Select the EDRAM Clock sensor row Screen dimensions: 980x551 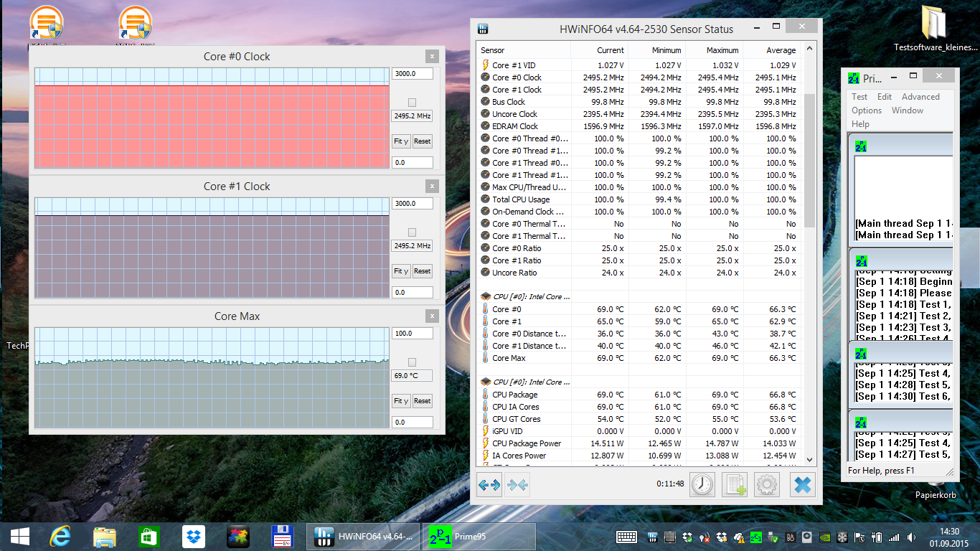tap(639, 126)
